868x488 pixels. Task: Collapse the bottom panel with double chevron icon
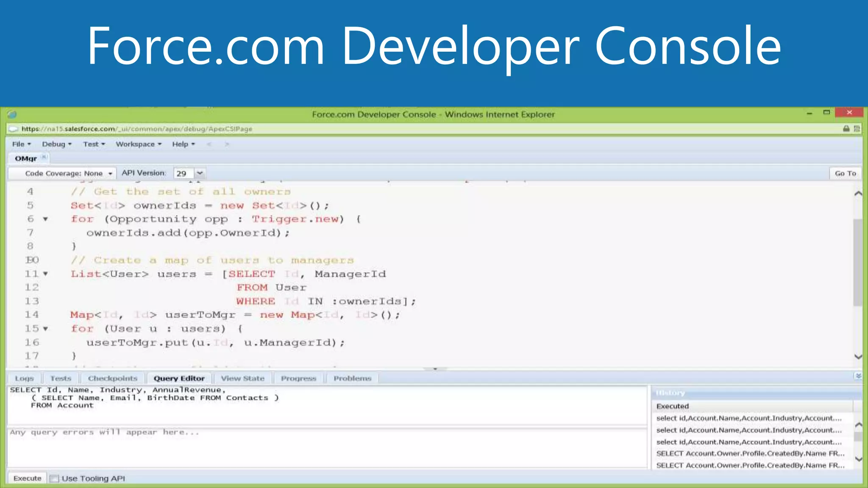(858, 376)
